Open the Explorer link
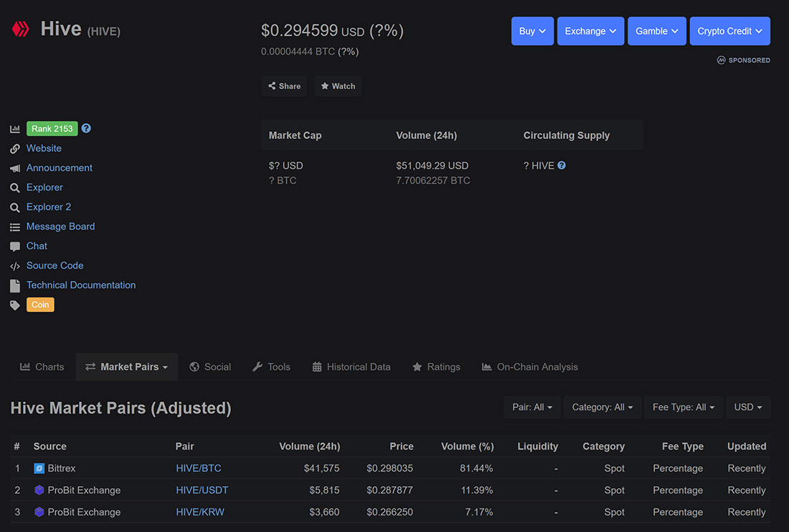The image size is (789, 532). tap(44, 188)
